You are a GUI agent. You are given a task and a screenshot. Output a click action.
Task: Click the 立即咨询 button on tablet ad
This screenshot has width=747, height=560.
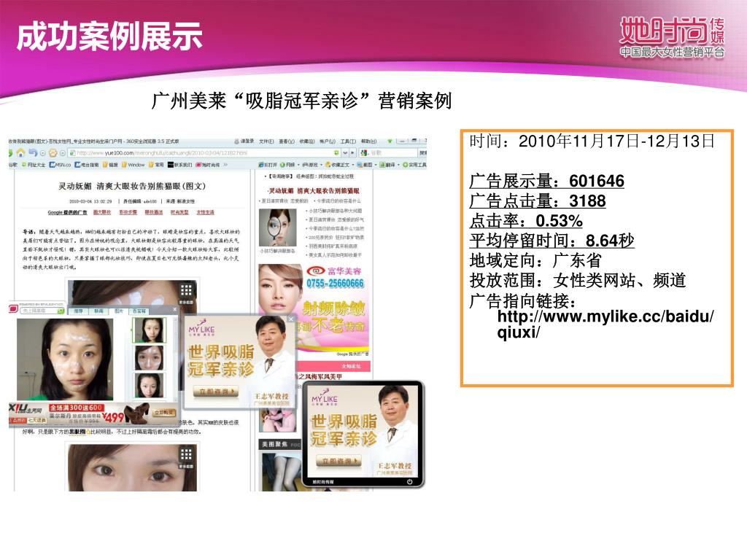pyautogui.click(x=338, y=461)
